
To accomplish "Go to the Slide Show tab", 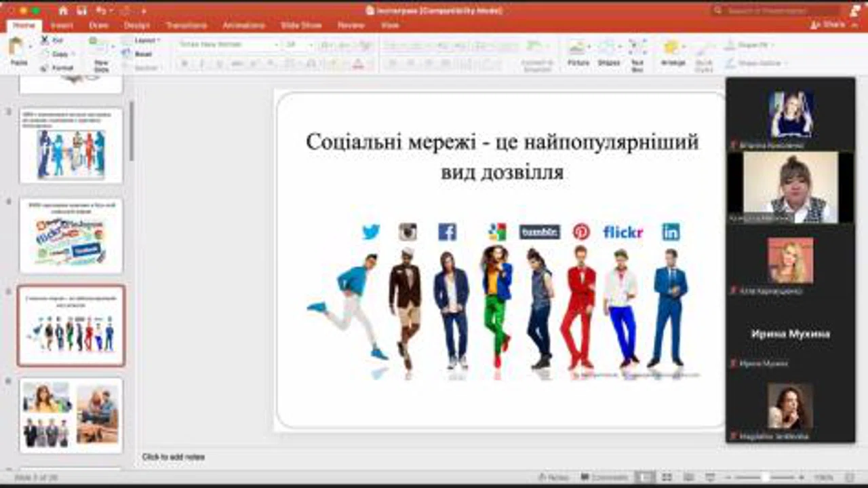I will coord(301,25).
